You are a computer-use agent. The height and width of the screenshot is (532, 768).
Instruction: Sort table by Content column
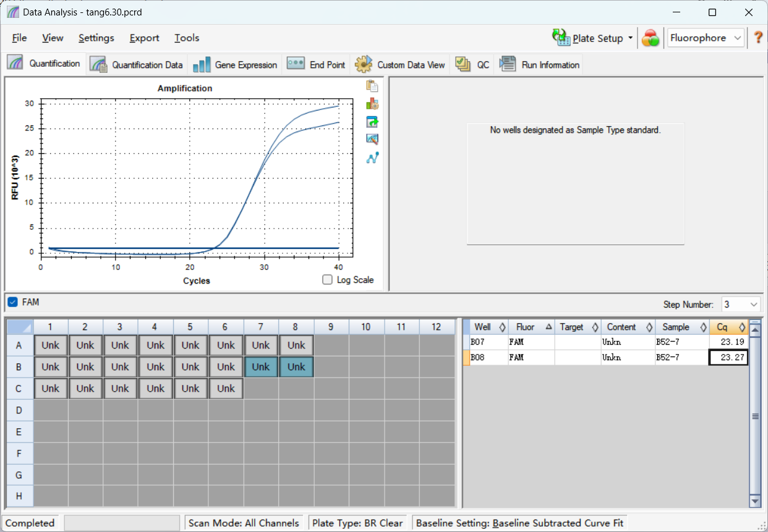(628, 327)
